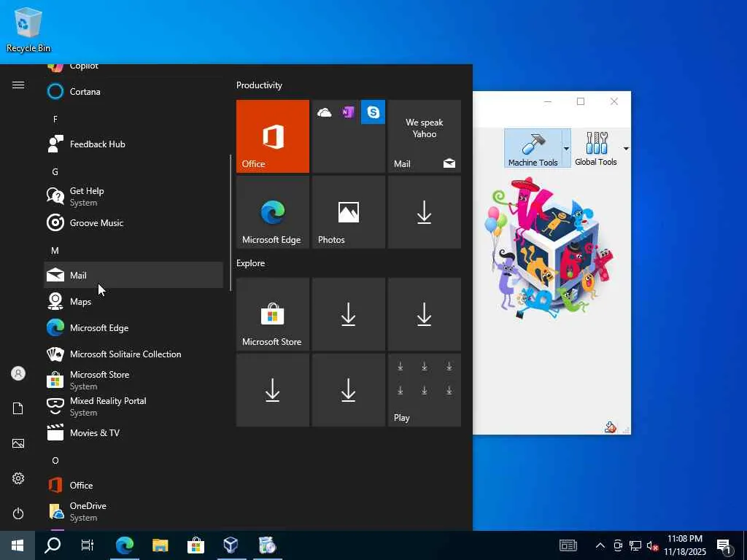Open the user account icon in Start sidebar
The height and width of the screenshot is (560, 747).
18,373
